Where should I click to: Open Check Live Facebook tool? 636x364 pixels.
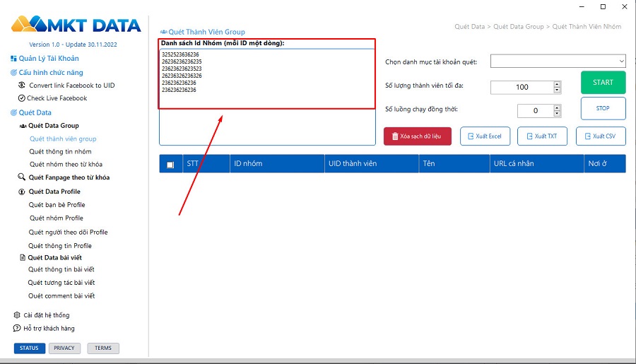57,98
